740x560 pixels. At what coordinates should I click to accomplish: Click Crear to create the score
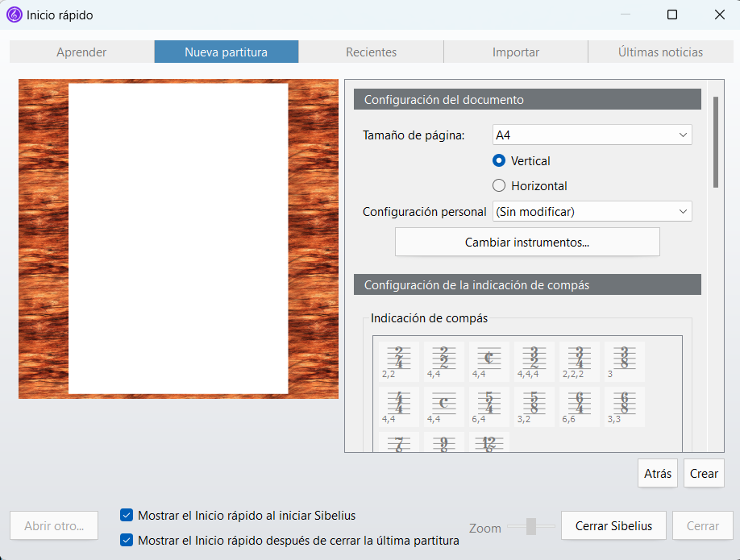[x=703, y=473]
